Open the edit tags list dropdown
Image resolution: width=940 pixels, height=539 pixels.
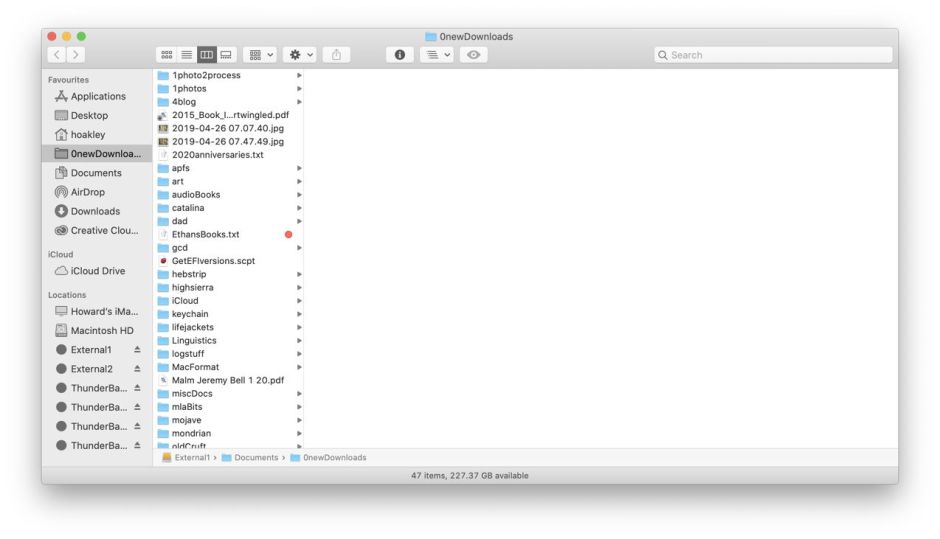click(436, 55)
